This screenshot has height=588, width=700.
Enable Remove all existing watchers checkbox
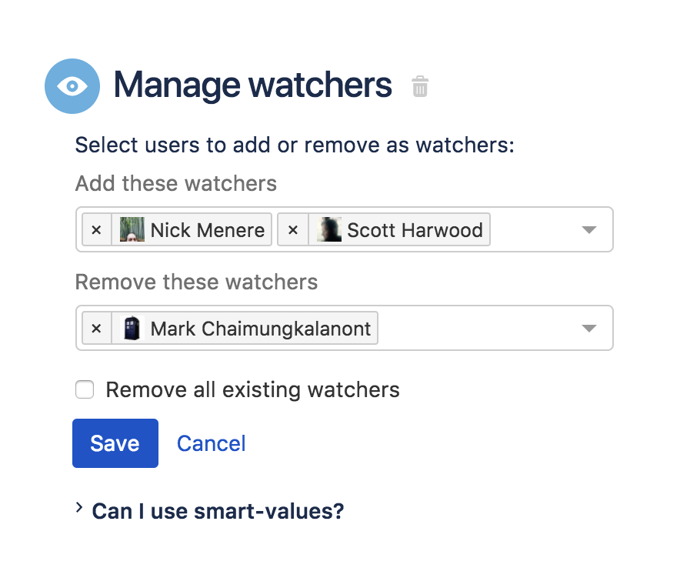pyautogui.click(x=85, y=390)
